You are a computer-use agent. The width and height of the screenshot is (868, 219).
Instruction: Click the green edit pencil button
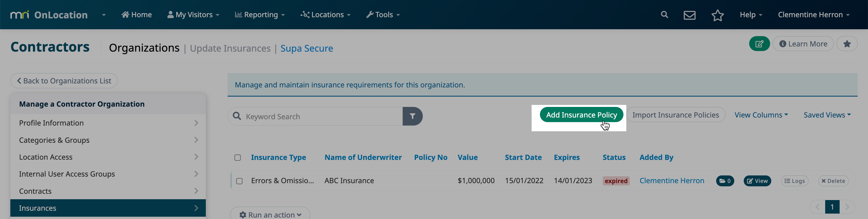click(x=759, y=44)
